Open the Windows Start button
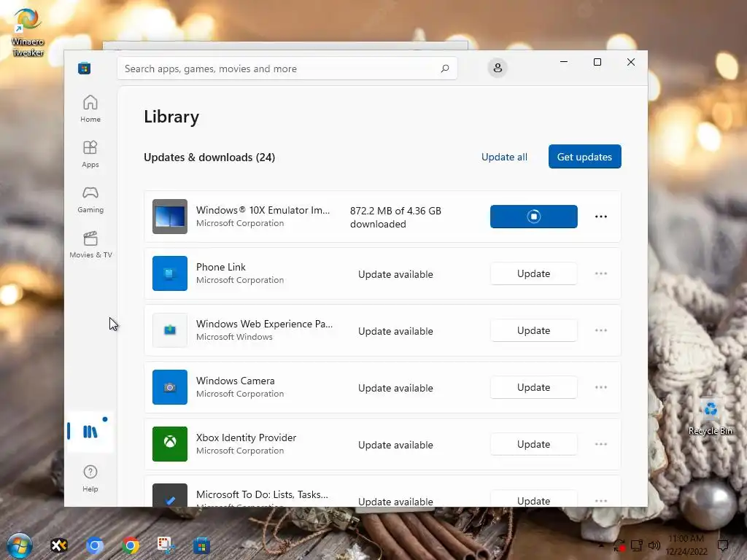747x560 pixels. click(x=20, y=545)
